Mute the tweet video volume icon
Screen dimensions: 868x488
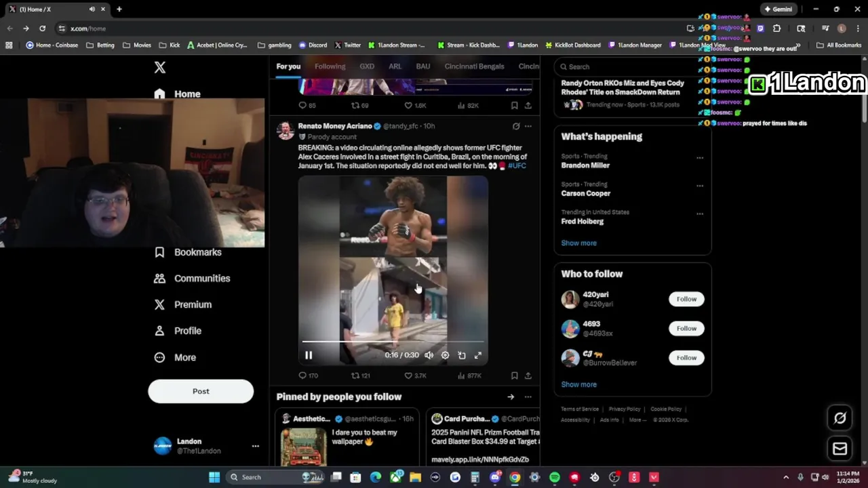pyautogui.click(x=429, y=355)
